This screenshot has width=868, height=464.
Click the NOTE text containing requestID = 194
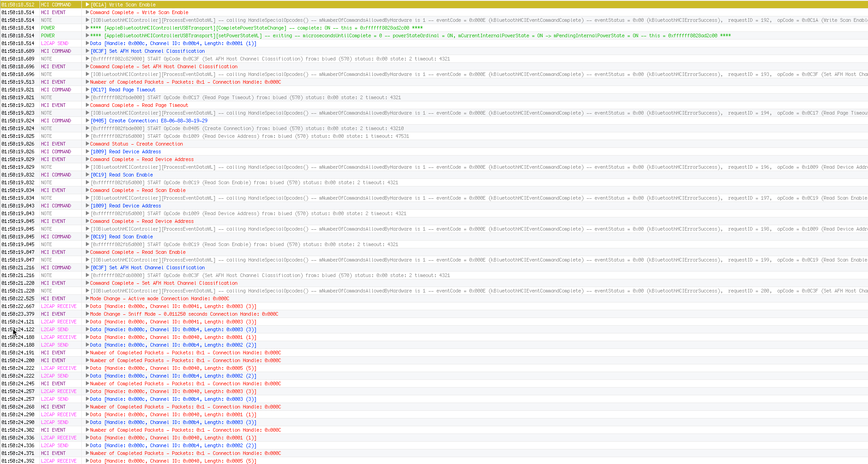point(479,113)
